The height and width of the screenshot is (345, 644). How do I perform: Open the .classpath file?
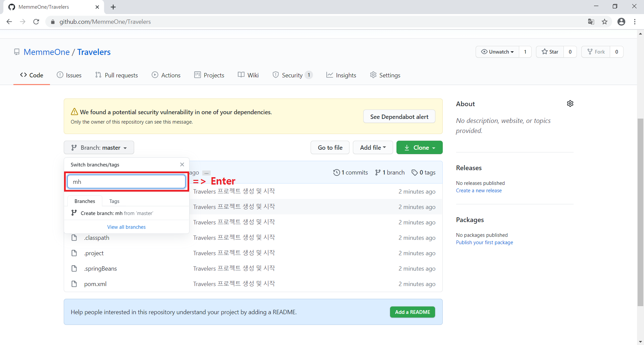pos(97,238)
